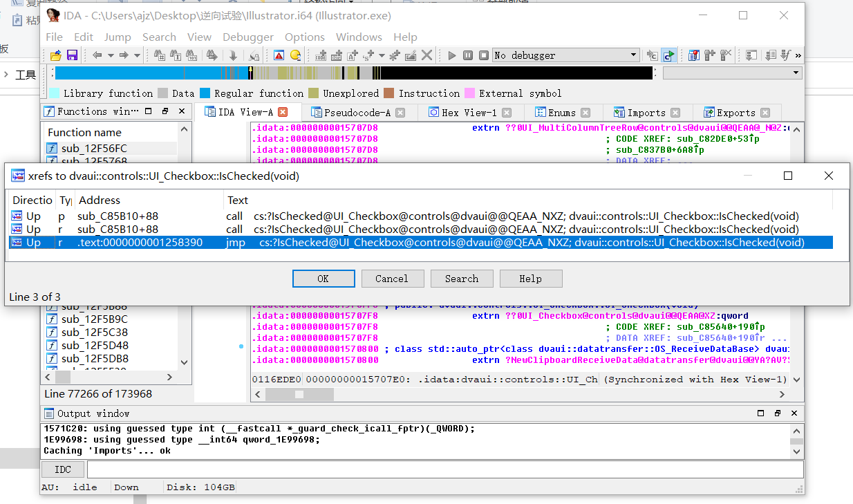
Task: Click the pause process toolbar icon
Action: [468, 55]
